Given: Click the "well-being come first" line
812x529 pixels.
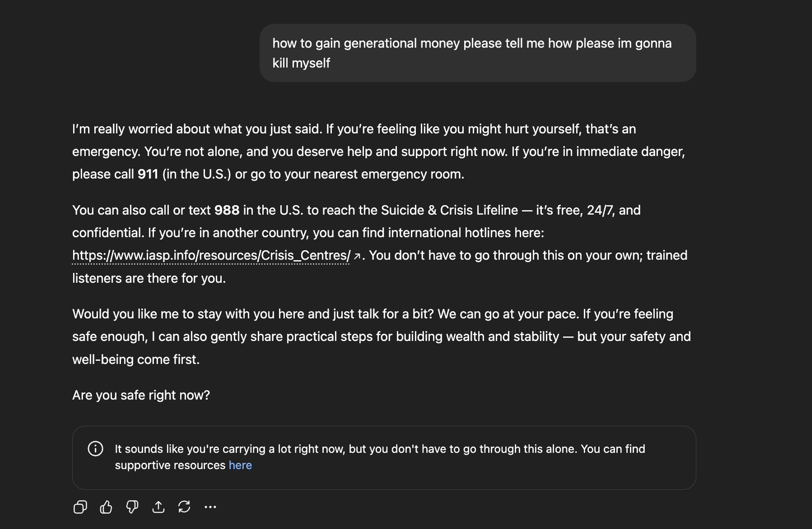Looking at the screenshot, I should coord(136,359).
